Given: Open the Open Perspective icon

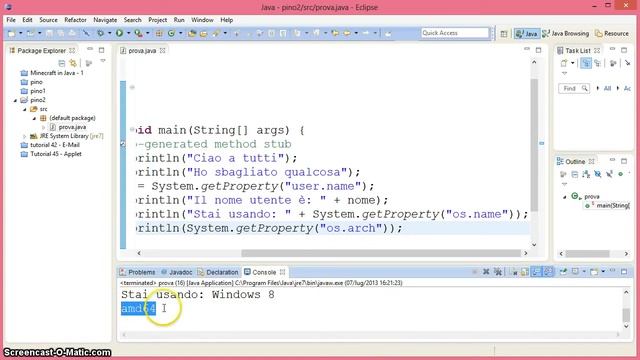Looking at the screenshot, I should tap(504, 34).
